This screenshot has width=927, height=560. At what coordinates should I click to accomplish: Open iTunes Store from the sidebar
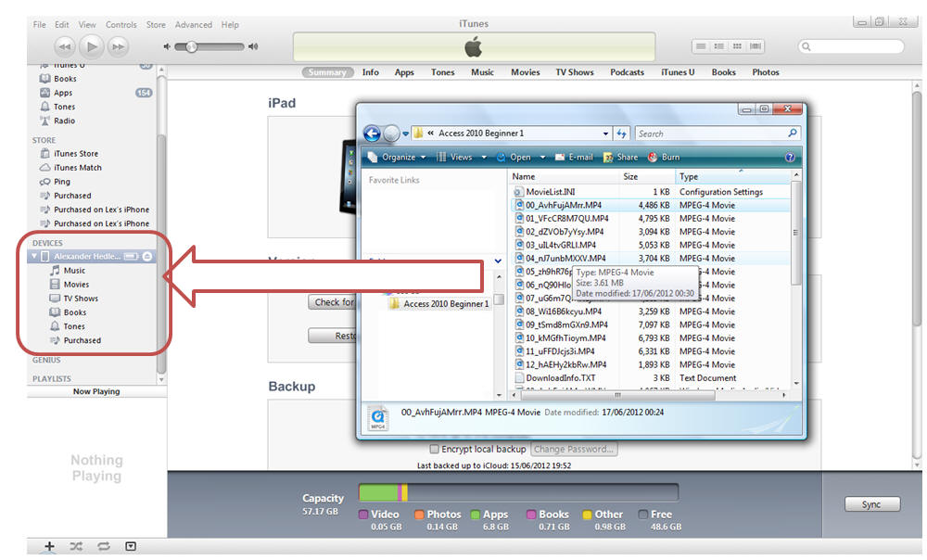pos(76,154)
